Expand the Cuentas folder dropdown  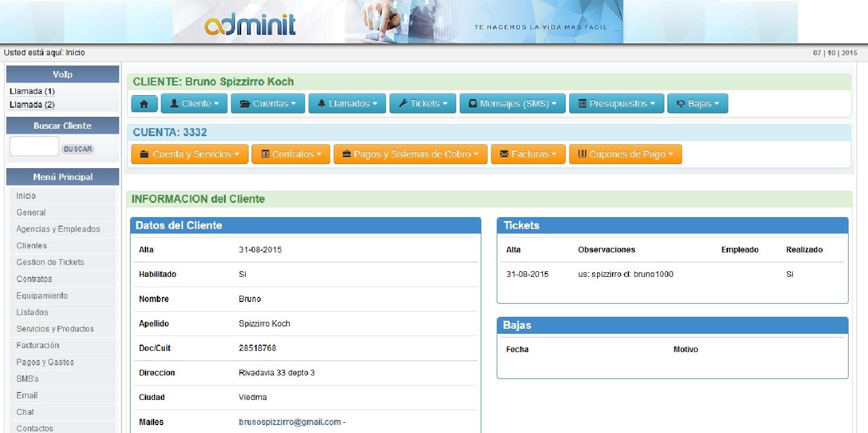268,104
